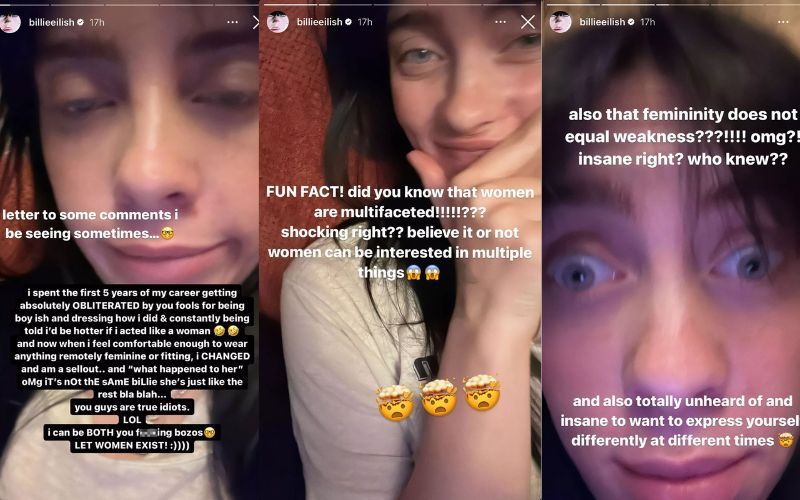Open billieeilish username on the 'FUN FACT' story
Screen dimensions: 800x500
coord(319,22)
